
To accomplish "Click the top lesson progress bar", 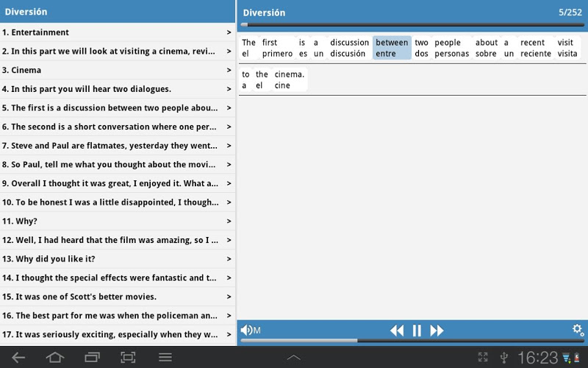I will (412, 25).
